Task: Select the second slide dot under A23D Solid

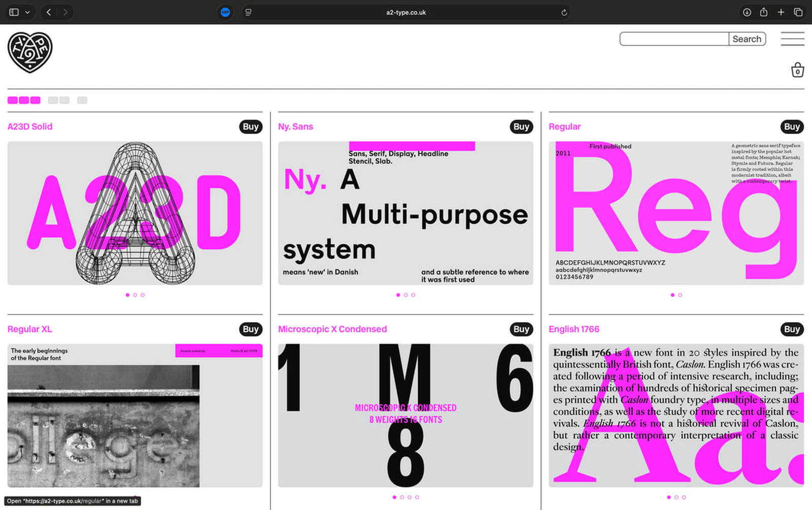Action: 135,295
